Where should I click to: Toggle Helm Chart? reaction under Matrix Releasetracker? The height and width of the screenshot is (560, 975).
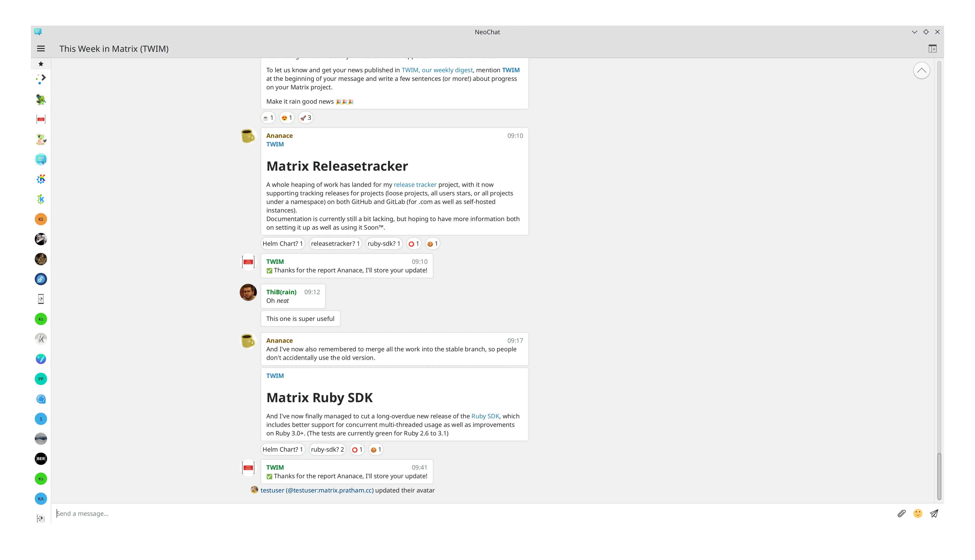283,243
